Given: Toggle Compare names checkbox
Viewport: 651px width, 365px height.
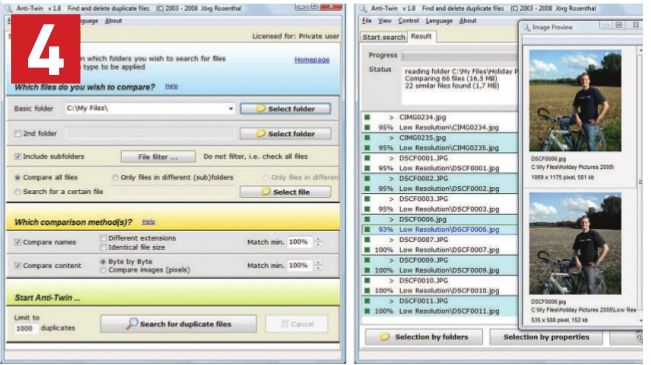Looking at the screenshot, I should pos(17,242).
